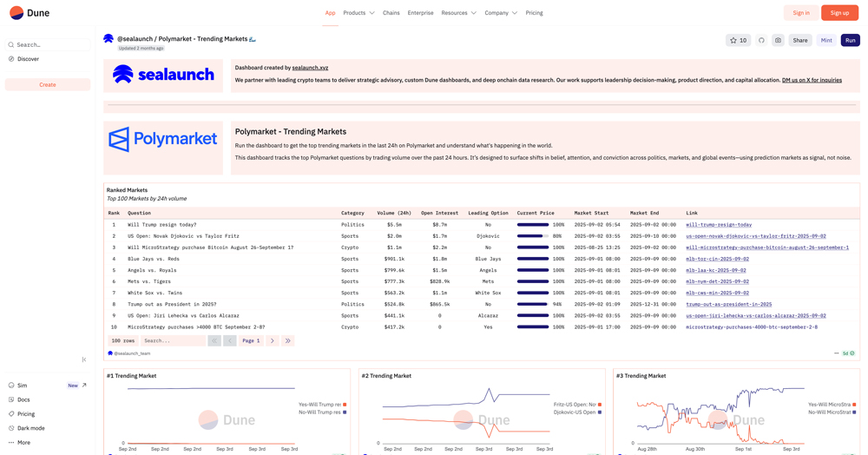Click the No-Will MicroStrategy legend color swatch

pos(856,412)
